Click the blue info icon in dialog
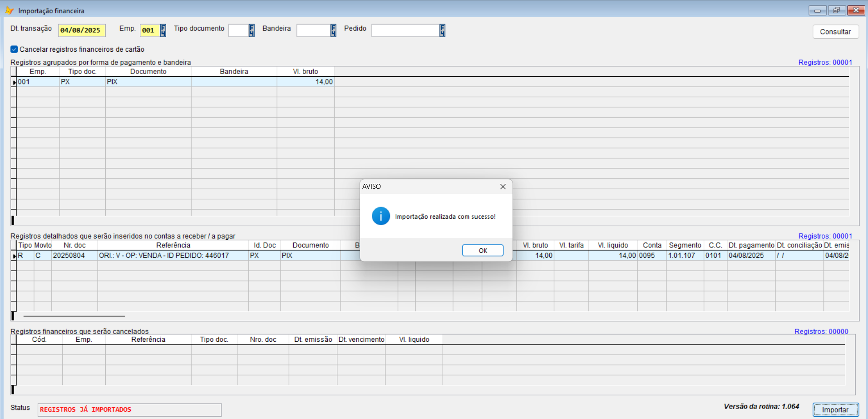 pos(380,216)
